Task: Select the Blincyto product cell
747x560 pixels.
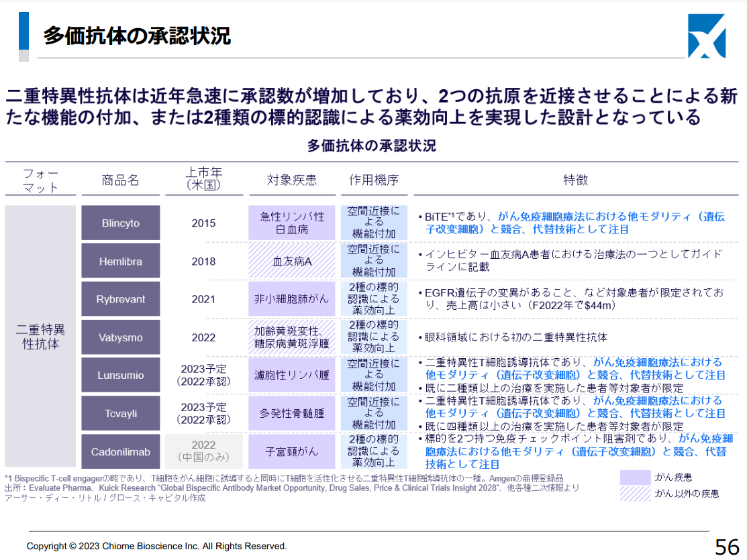Action: 121,223
